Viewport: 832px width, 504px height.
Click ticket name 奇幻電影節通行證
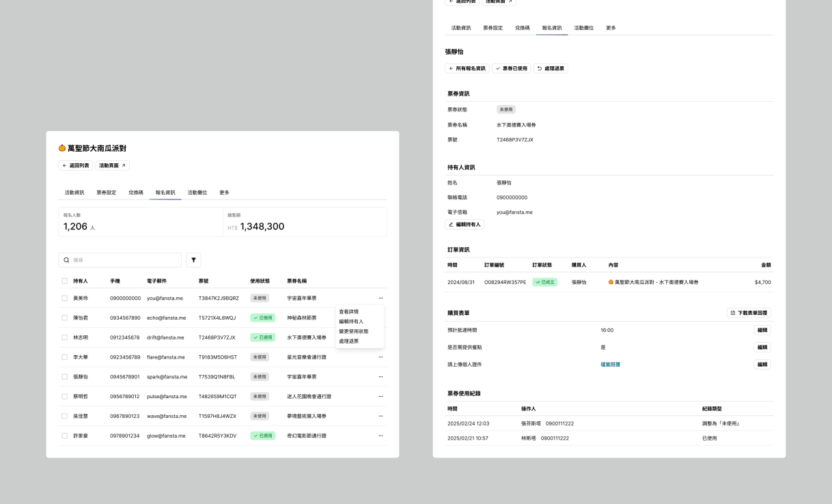click(307, 436)
